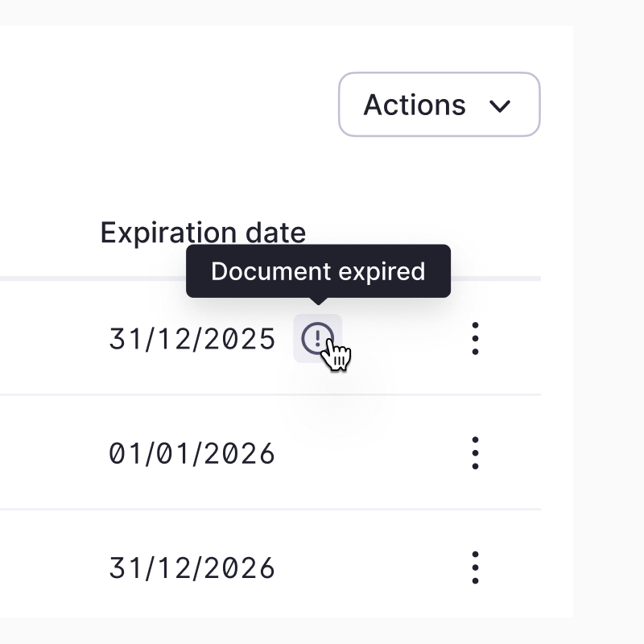644x644 pixels.
Task: Open the three-dot menu on the 31/12/2026 row
Action: tap(476, 567)
